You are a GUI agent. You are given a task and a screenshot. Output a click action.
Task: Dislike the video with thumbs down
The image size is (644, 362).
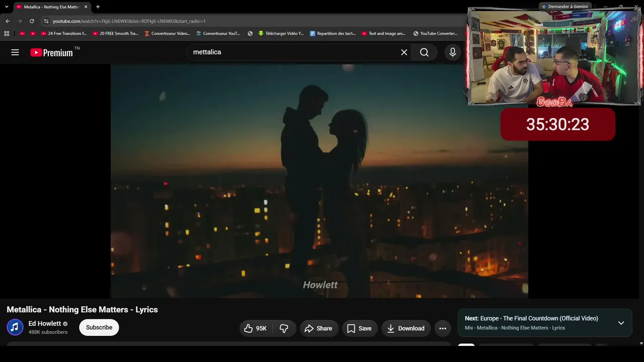click(284, 328)
